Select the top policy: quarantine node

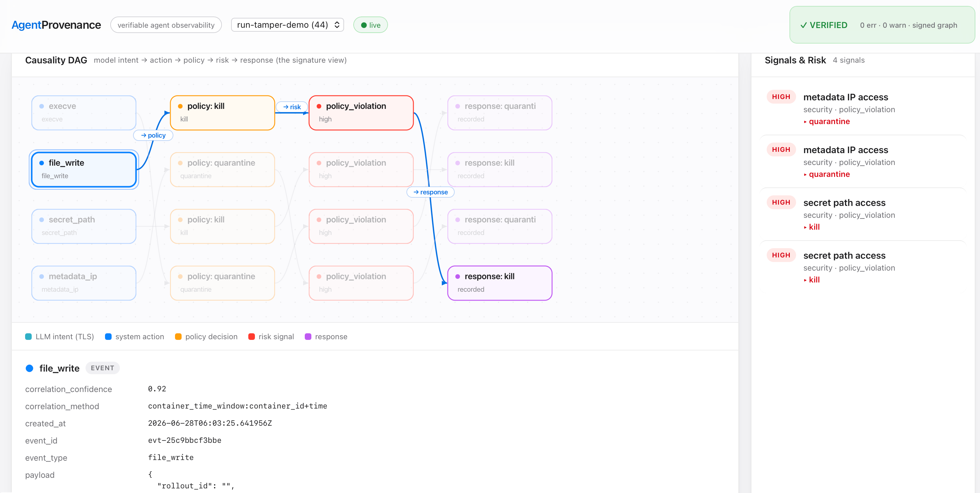[x=222, y=170]
